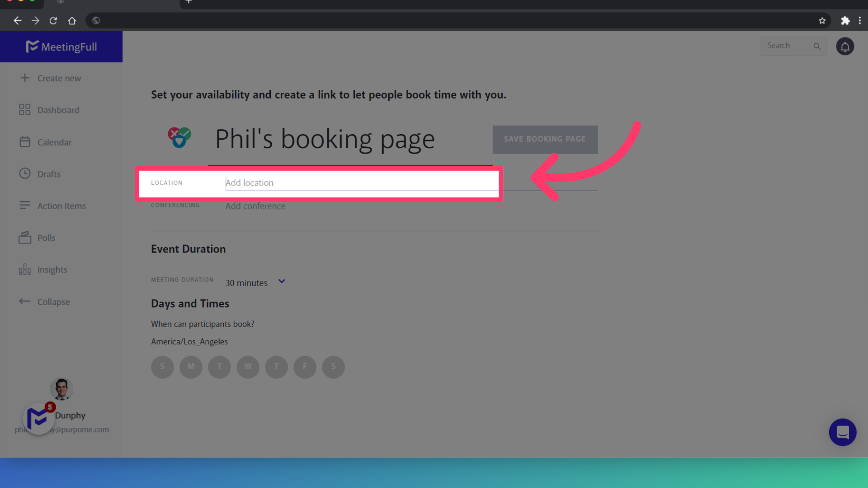Click the MeetingFull logo
868x488 pixels.
(61, 47)
